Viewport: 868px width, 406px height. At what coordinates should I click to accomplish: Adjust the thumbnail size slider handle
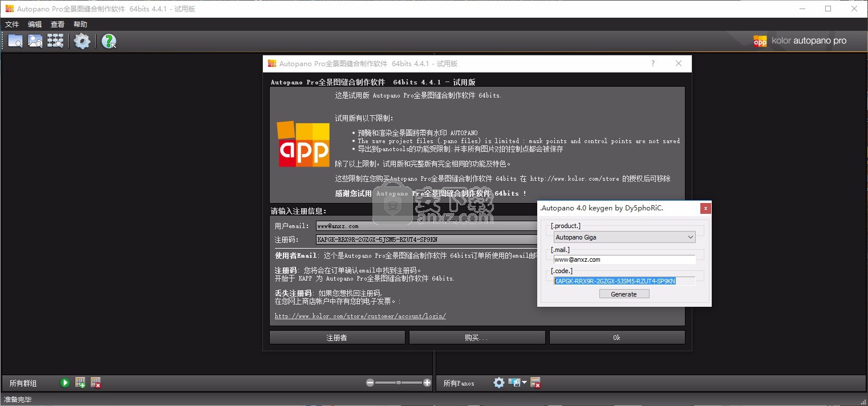tap(399, 383)
